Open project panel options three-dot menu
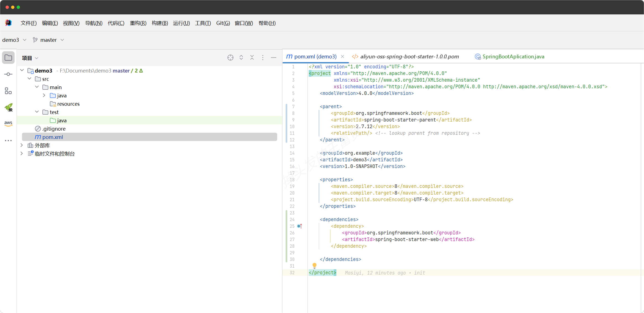Viewport: 644px width, 313px height. (x=263, y=58)
